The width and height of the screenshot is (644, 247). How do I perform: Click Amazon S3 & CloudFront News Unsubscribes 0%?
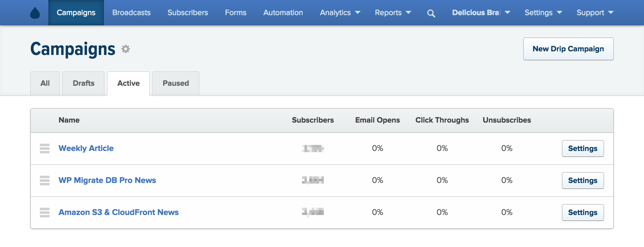pos(507,212)
